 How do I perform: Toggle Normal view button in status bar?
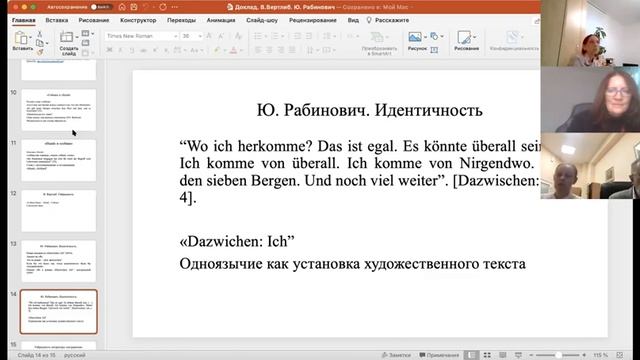pos(471,355)
